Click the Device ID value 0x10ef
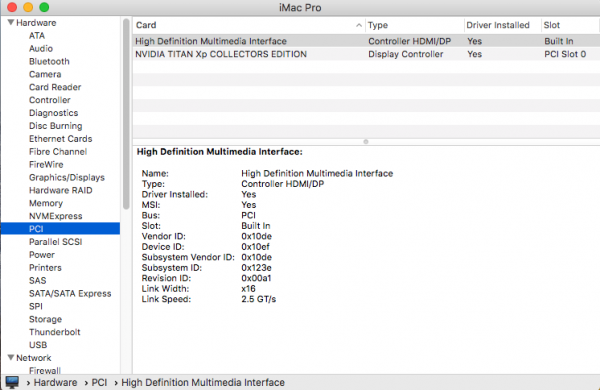 pos(255,247)
